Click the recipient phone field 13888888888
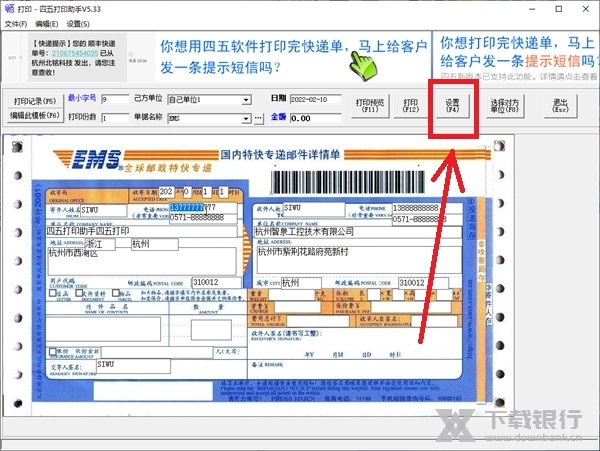The width and height of the screenshot is (600, 451). pyautogui.click(x=427, y=208)
